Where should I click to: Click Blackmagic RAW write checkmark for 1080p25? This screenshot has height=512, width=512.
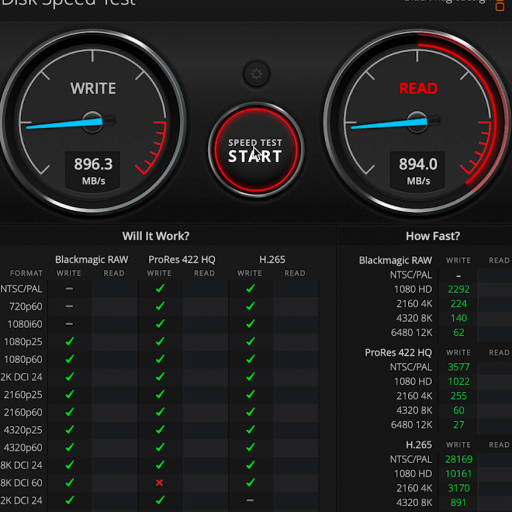tap(69, 341)
